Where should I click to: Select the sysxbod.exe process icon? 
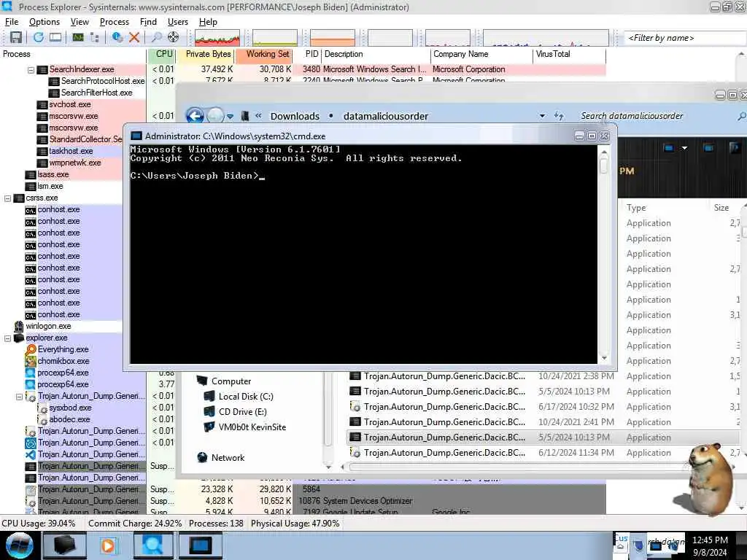pyautogui.click(x=42, y=408)
